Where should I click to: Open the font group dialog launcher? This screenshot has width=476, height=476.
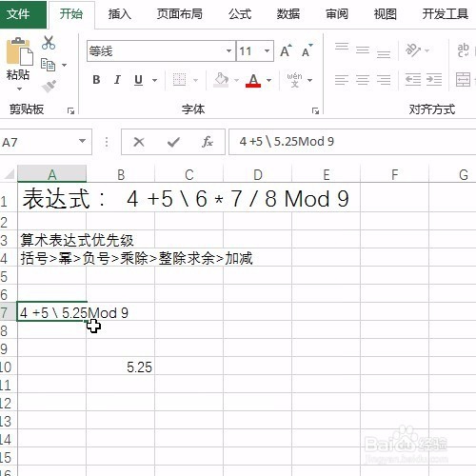click(315, 110)
